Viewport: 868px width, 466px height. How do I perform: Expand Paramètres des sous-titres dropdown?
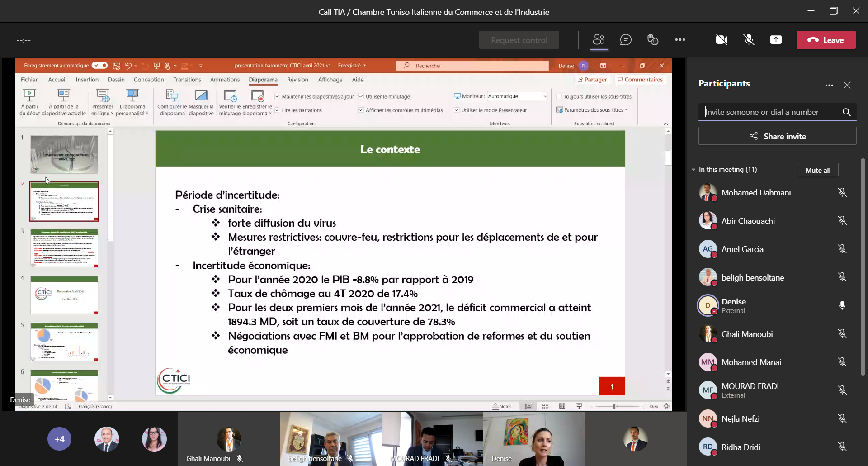[x=626, y=110]
